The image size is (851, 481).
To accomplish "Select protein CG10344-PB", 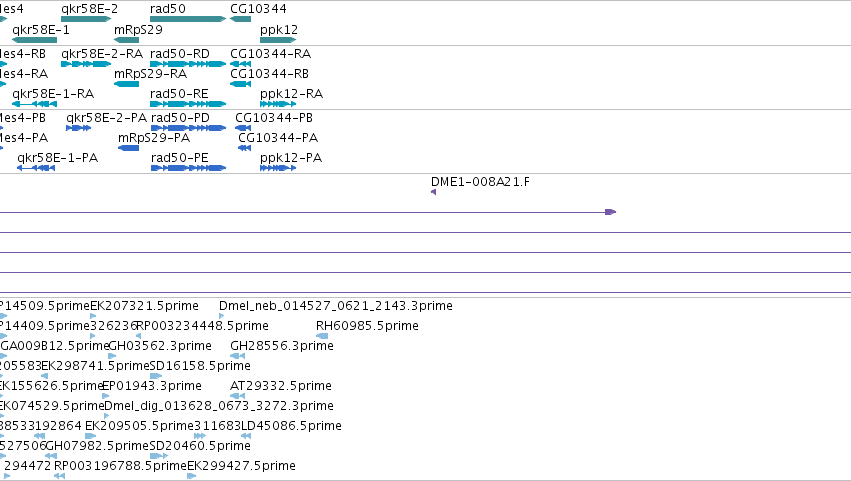I will tap(243, 128).
